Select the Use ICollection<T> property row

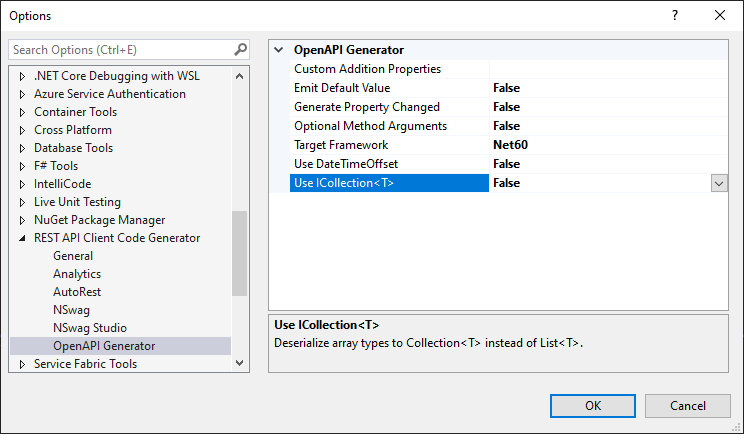[x=389, y=183]
